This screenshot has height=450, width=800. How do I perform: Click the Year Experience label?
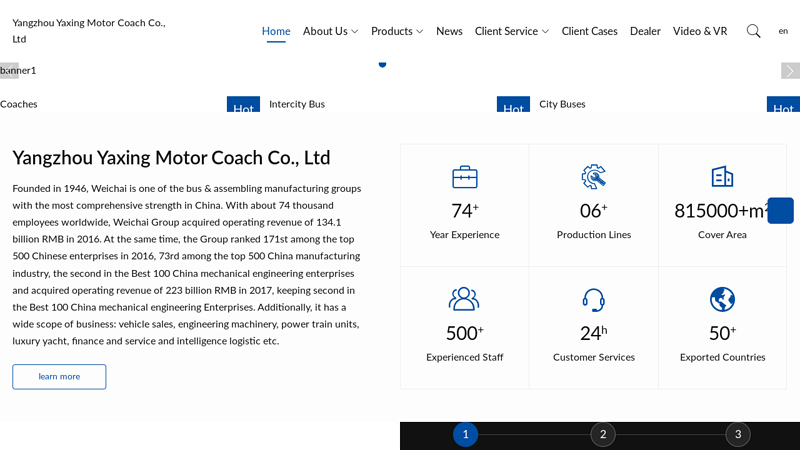(x=464, y=235)
